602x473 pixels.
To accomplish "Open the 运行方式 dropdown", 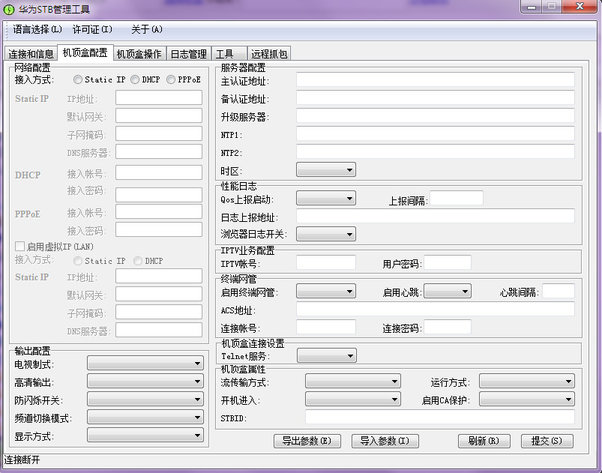I will (x=527, y=381).
